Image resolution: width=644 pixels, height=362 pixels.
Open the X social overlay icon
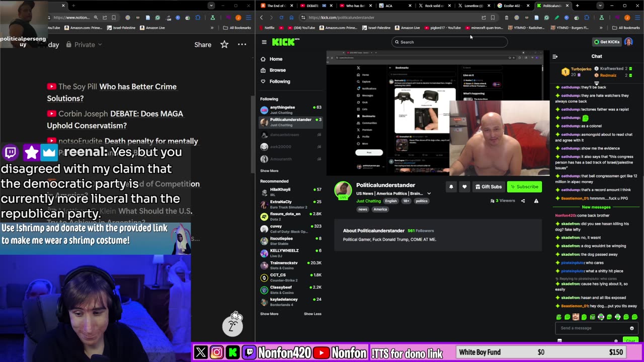[x=201, y=352]
